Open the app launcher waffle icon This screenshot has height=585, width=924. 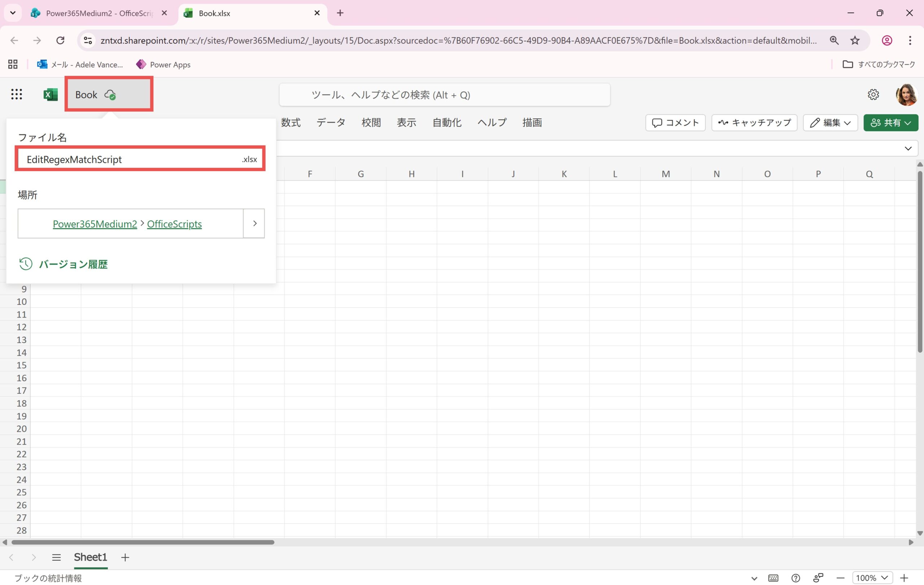coord(16,94)
